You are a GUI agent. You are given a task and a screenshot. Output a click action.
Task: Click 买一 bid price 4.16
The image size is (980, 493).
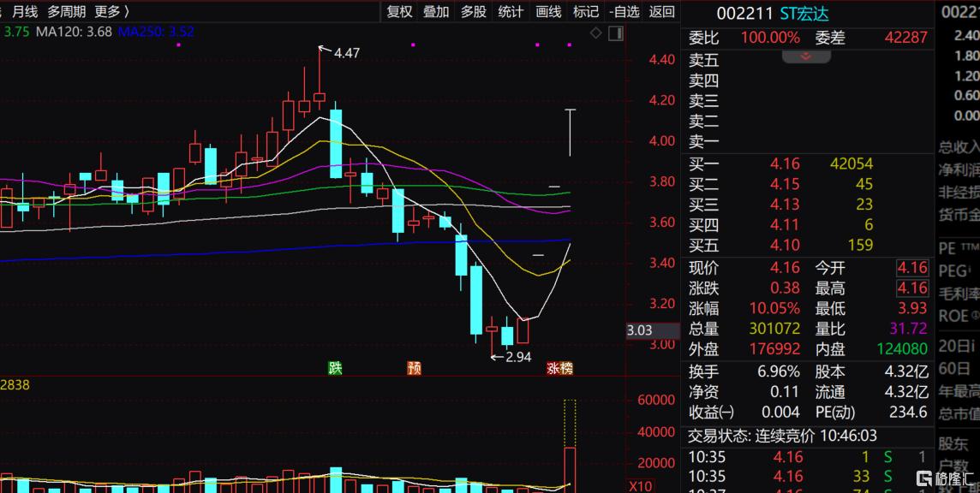pyautogui.click(x=785, y=164)
